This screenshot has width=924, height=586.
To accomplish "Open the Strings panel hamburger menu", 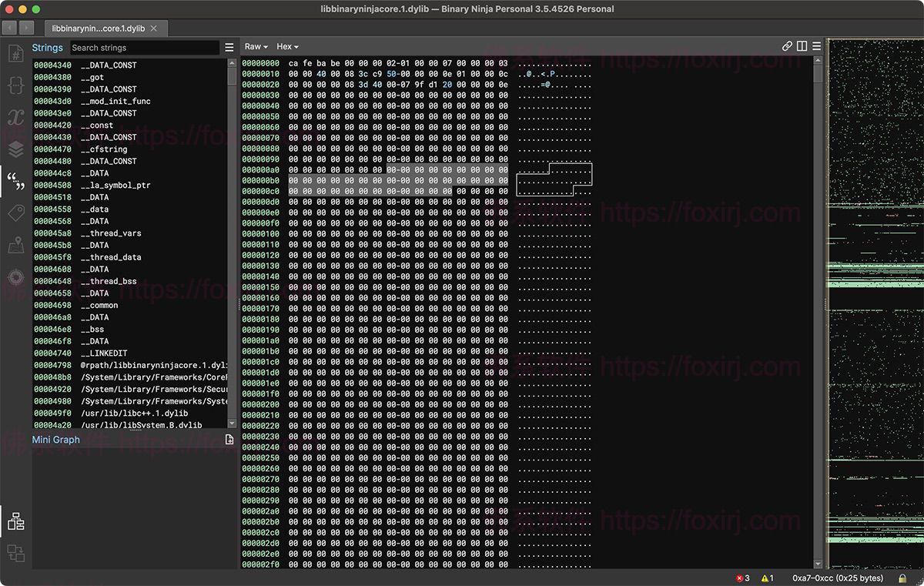I will click(229, 48).
